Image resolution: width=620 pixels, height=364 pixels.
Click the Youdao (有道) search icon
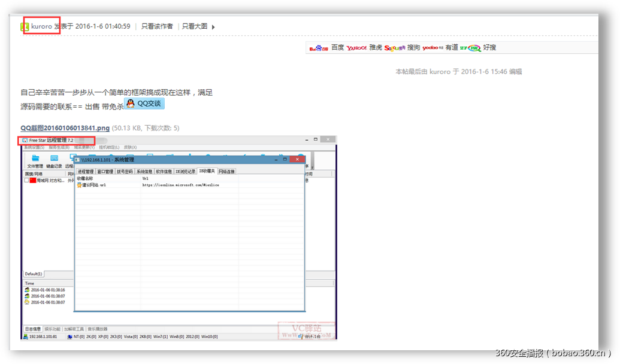(431, 47)
